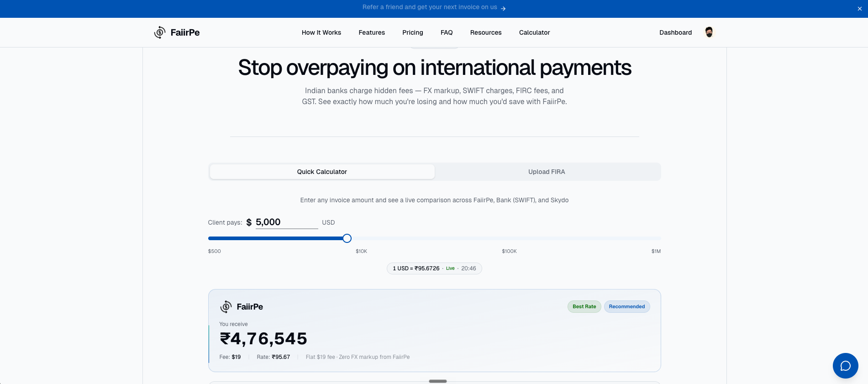
Task: Go to Calculator page
Action: click(535, 32)
